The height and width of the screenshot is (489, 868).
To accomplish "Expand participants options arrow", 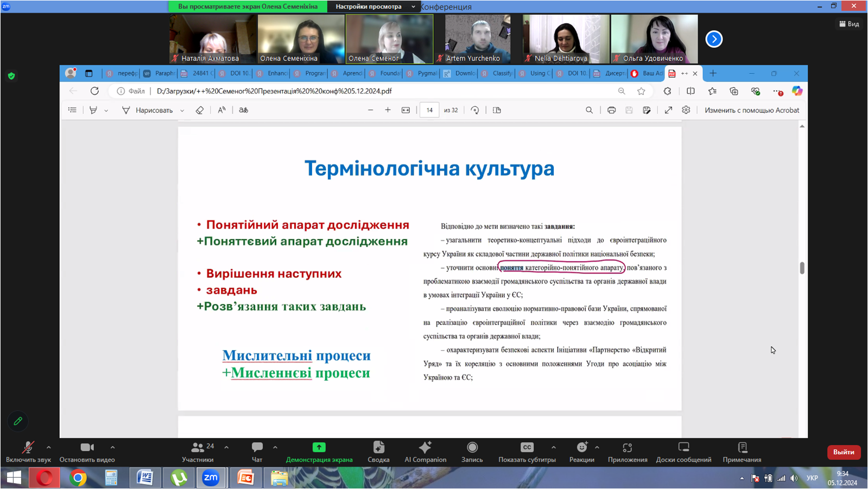I will pos(226,447).
